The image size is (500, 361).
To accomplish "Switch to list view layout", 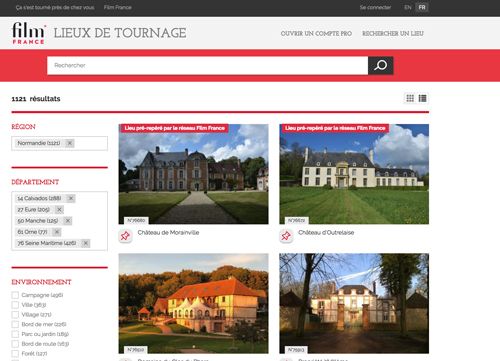I will [x=422, y=98].
